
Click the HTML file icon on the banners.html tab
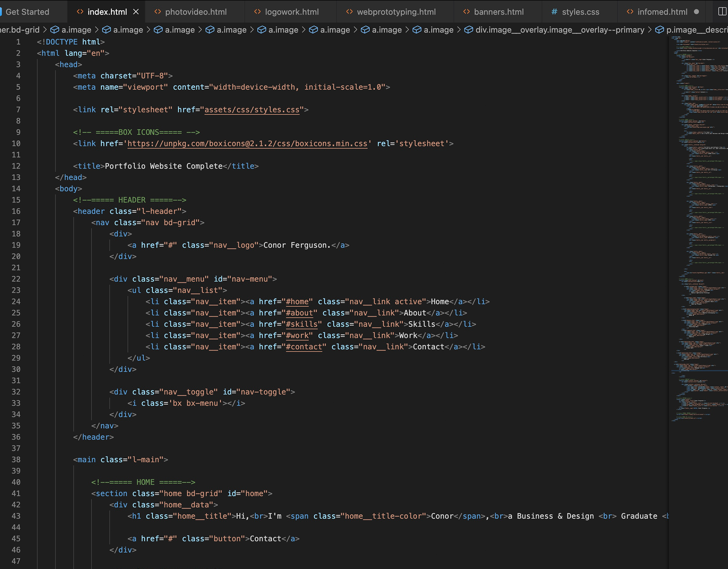[x=466, y=12]
